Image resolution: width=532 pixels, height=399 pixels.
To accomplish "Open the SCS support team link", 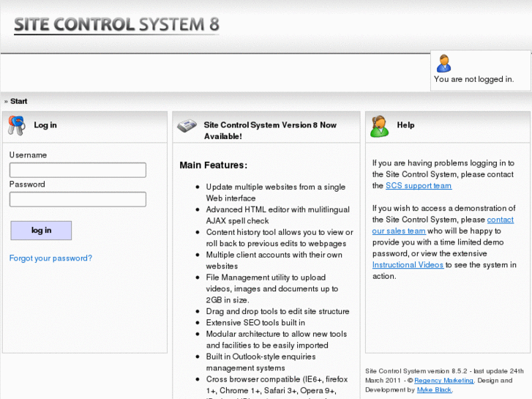I will click(419, 185).
